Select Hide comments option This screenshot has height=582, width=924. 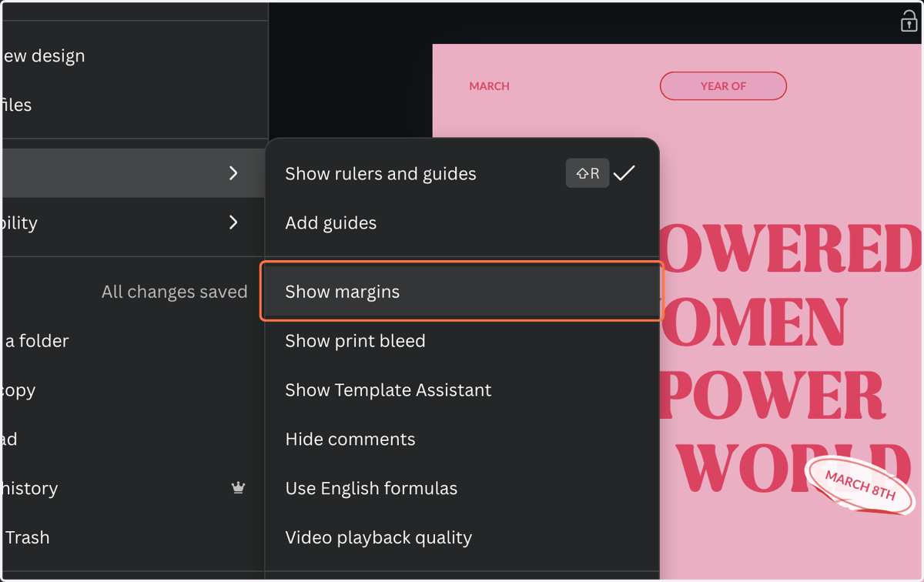(x=462, y=439)
